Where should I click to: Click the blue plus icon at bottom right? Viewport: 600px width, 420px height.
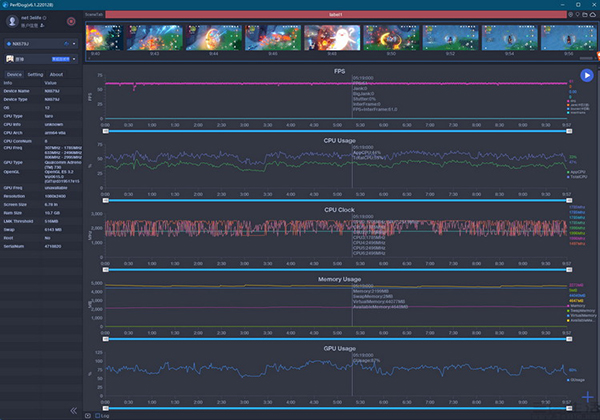click(586, 397)
